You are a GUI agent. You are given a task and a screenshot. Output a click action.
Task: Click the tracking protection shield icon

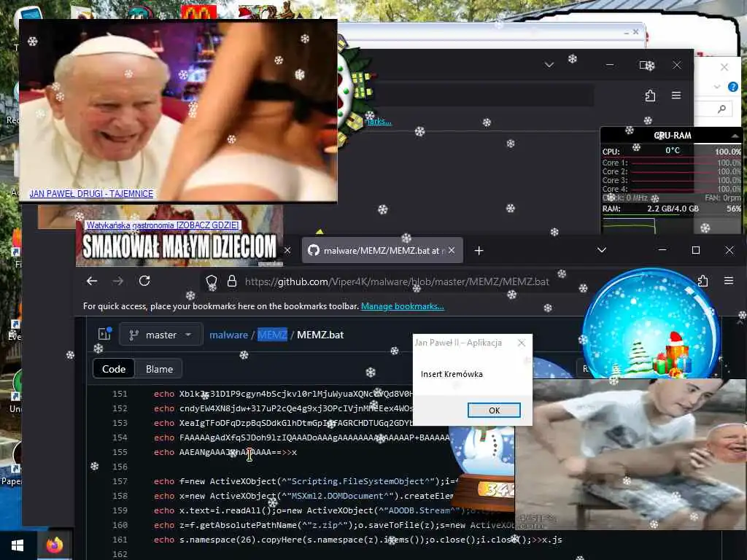(211, 281)
